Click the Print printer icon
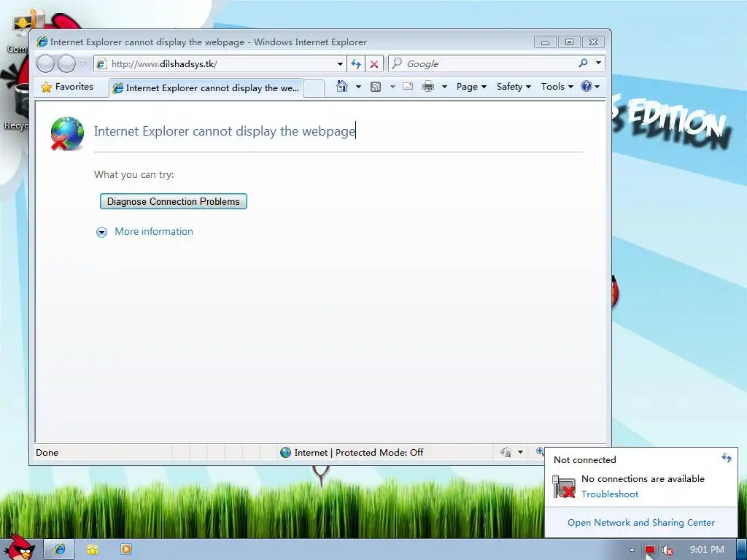747x560 pixels. (x=428, y=87)
